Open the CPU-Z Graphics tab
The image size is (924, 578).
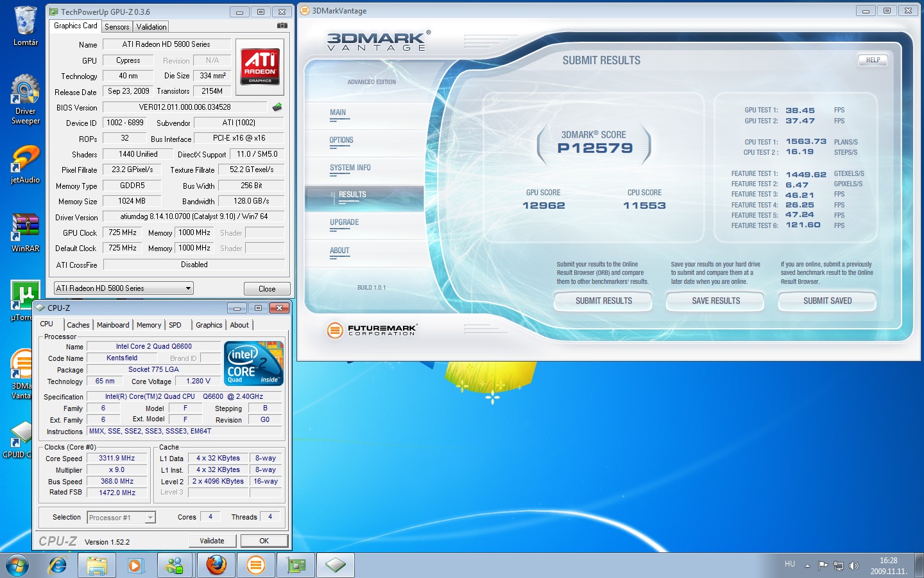(x=209, y=325)
